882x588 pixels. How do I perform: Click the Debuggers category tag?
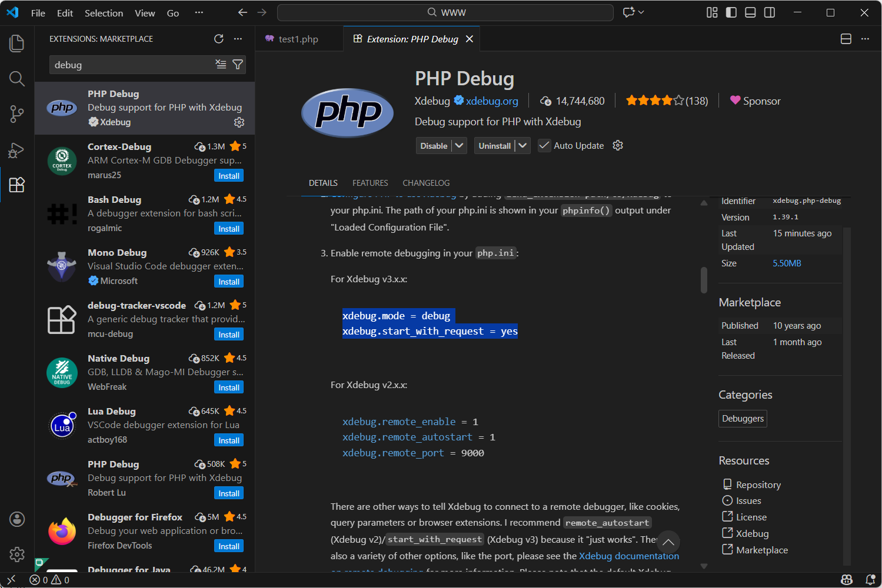(743, 419)
